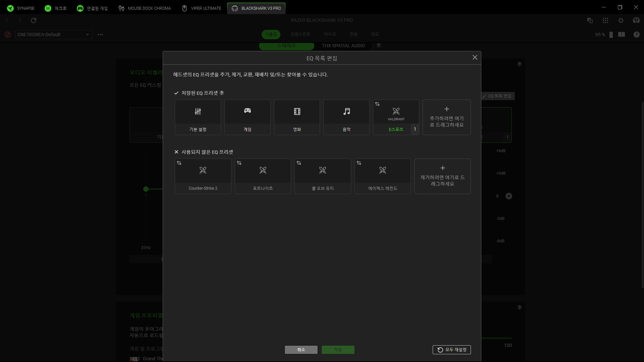Open the chat help icon top right

[x=636, y=20]
